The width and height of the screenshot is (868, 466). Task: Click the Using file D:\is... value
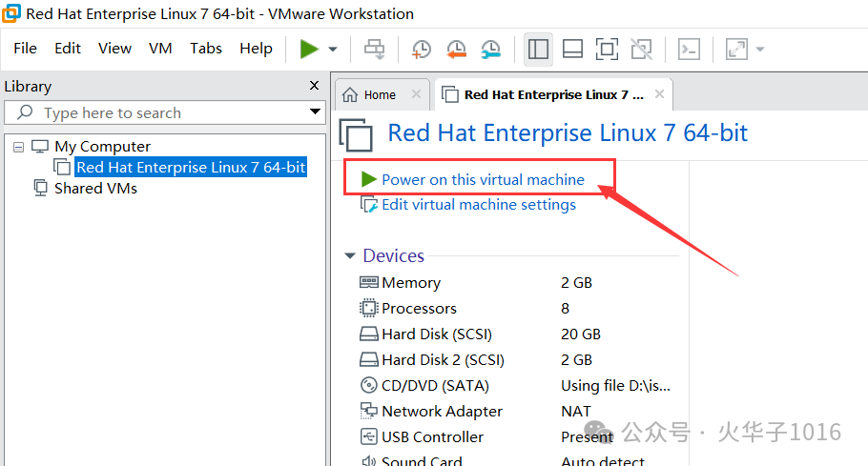click(615, 385)
